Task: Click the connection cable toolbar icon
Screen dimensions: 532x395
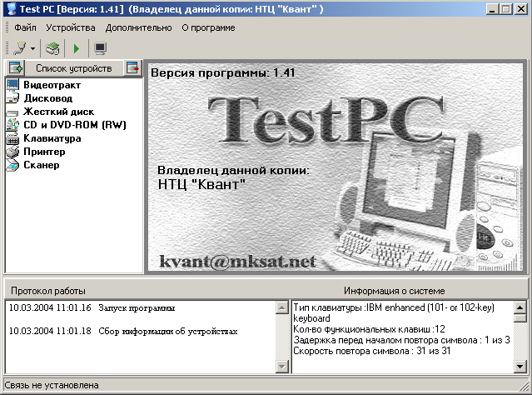Action: pos(20,48)
